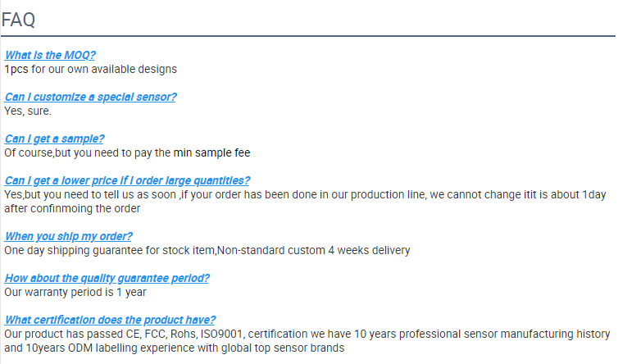Image resolution: width=618 pixels, height=364 pixels.
Task: Select the 'Yes, sure.' answer text
Action: point(28,111)
